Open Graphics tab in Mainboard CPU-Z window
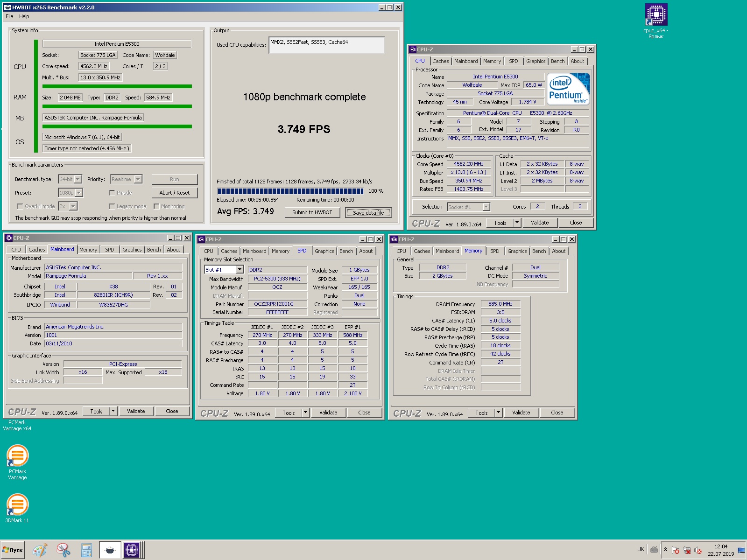Image resolution: width=747 pixels, height=560 pixels. click(x=132, y=250)
